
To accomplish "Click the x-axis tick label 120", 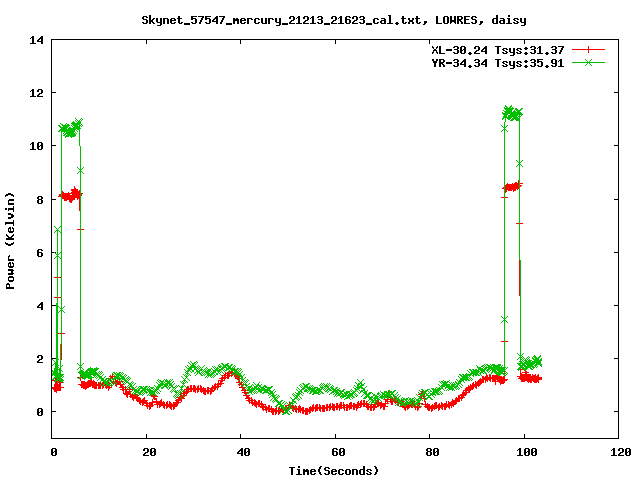I will [x=621, y=452].
